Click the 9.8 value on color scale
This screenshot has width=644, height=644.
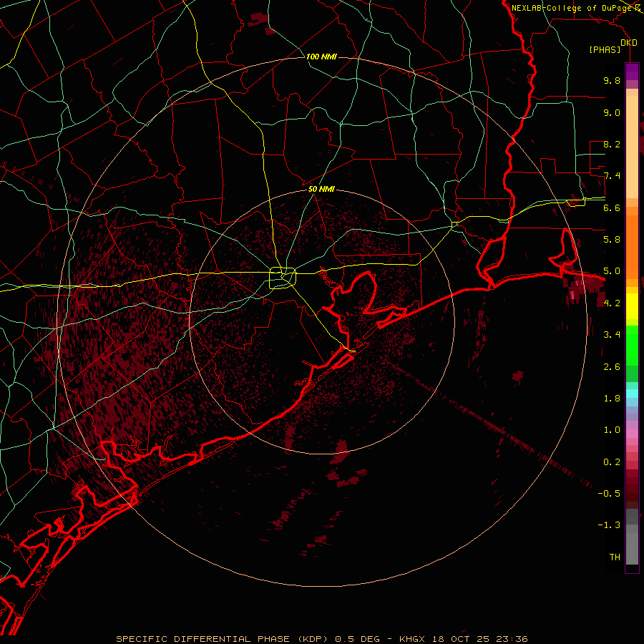coord(612,80)
